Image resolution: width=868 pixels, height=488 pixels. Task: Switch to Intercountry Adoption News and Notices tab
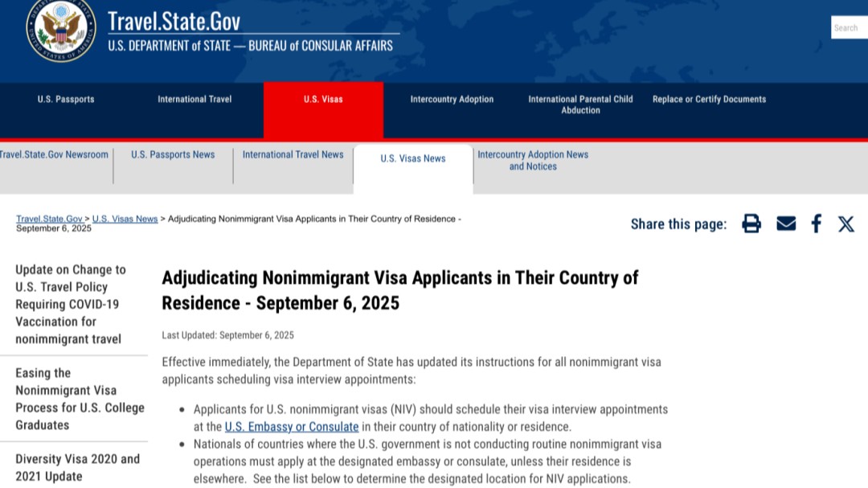(533, 161)
